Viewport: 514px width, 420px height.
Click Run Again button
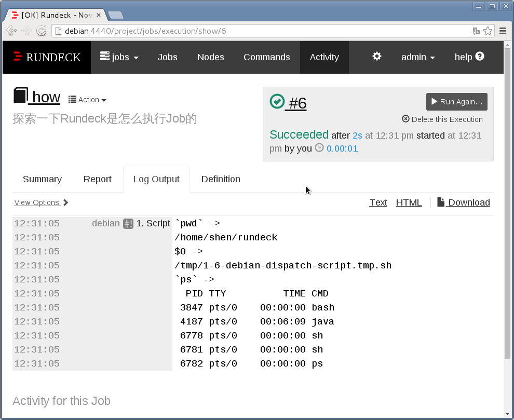[x=457, y=102]
